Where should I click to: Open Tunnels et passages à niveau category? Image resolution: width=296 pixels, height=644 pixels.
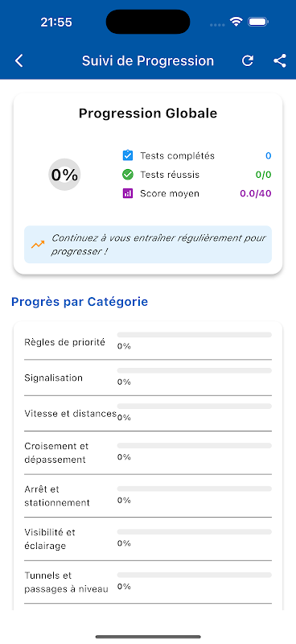148,582
